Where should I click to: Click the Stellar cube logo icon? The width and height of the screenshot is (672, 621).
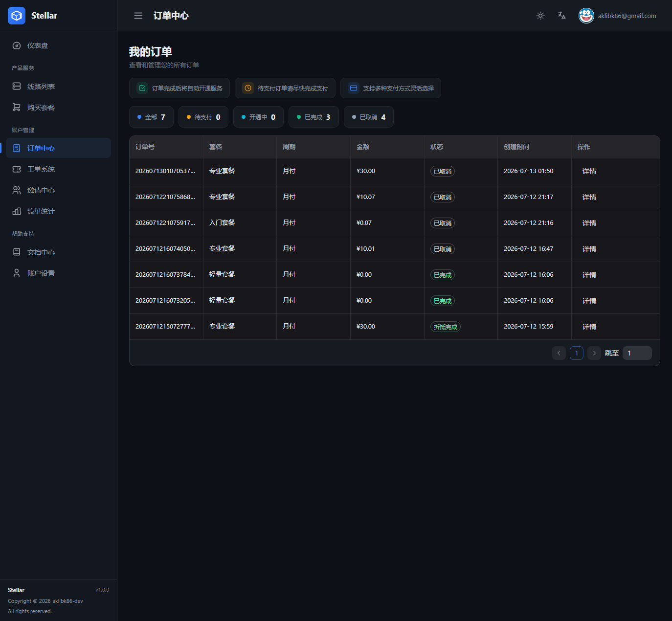[x=17, y=16]
